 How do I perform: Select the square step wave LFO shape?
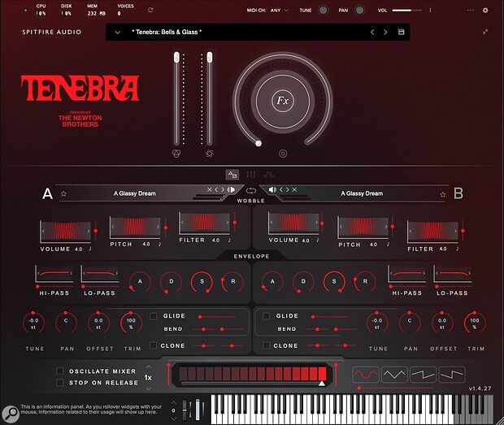tap(452, 375)
